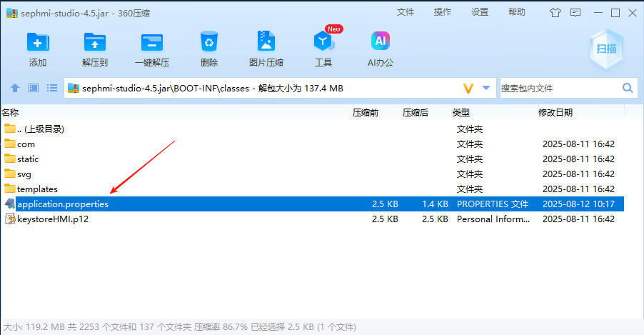Click the 解压到 (Extract to) icon
The height and width of the screenshot is (335, 644).
95,42
